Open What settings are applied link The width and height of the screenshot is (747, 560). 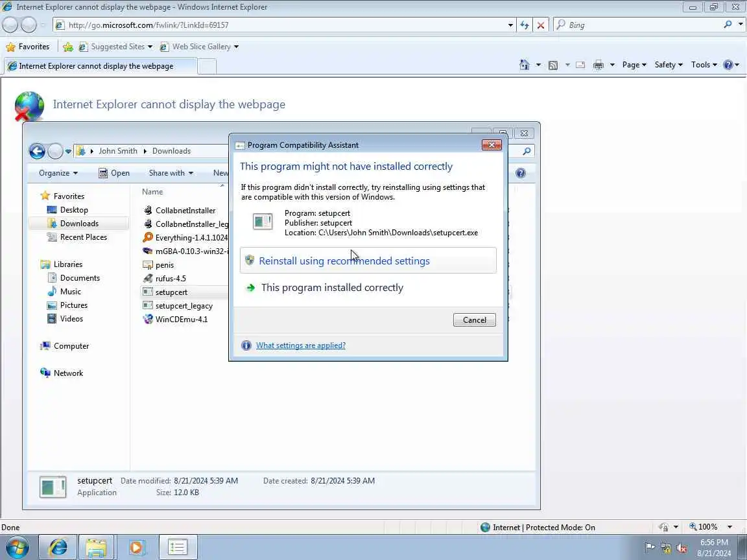[x=301, y=345]
